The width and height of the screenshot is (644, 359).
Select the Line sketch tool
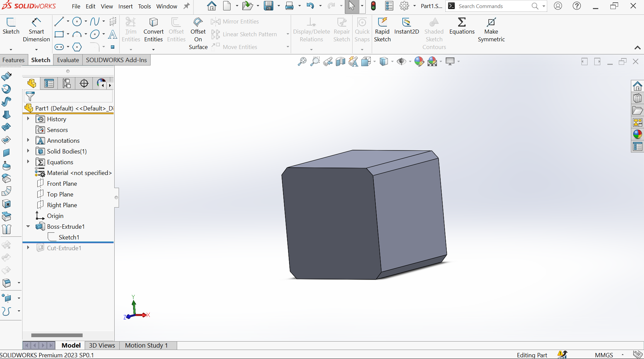[59, 21]
